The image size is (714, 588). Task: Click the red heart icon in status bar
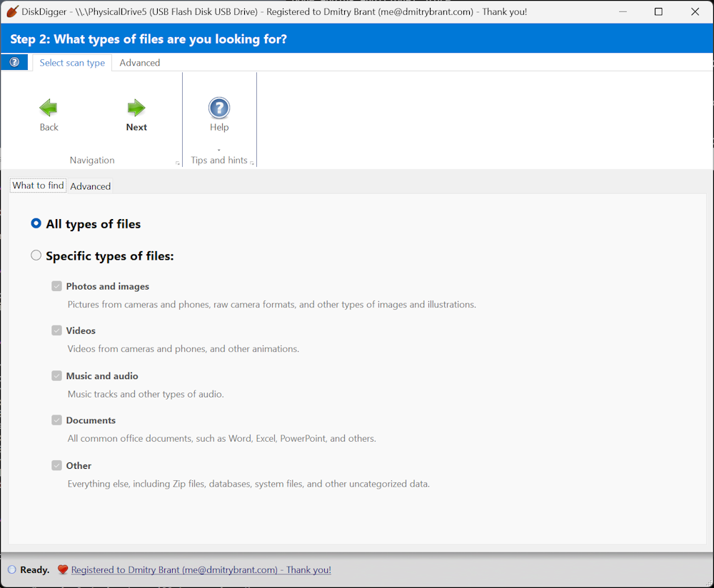(x=63, y=569)
